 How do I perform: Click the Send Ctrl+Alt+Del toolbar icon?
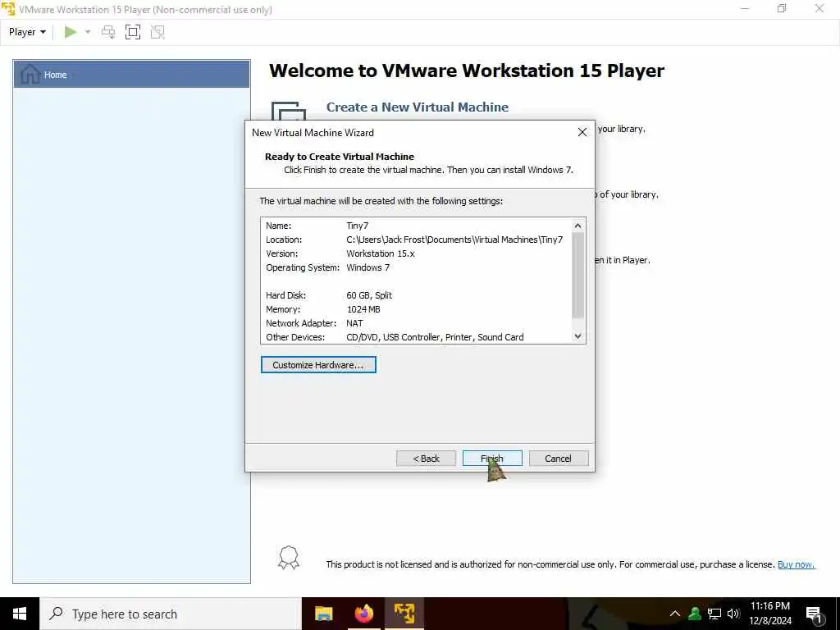(x=108, y=32)
